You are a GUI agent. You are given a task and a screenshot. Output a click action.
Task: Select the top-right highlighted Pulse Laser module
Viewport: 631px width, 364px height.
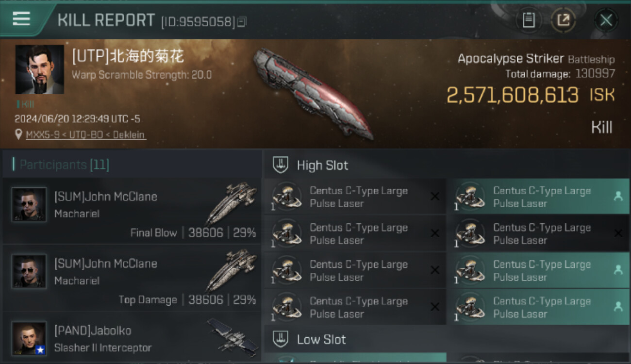[538, 197]
